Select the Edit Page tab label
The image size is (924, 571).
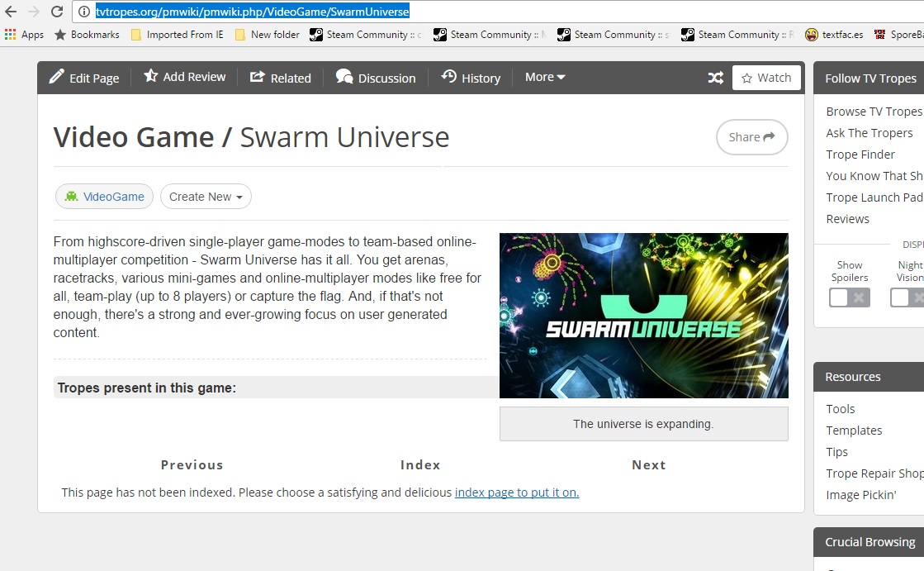(94, 78)
